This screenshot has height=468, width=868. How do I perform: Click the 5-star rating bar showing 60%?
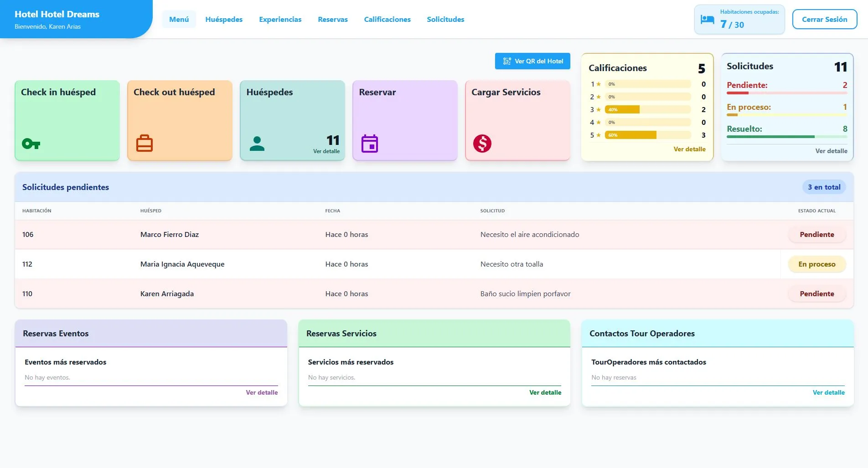[648, 135]
